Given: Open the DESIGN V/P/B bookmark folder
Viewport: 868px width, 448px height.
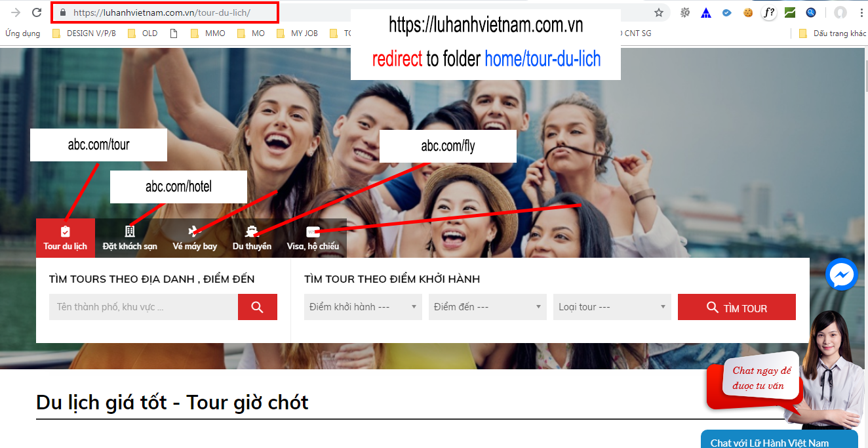Looking at the screenshot, I should coord(84,33).
